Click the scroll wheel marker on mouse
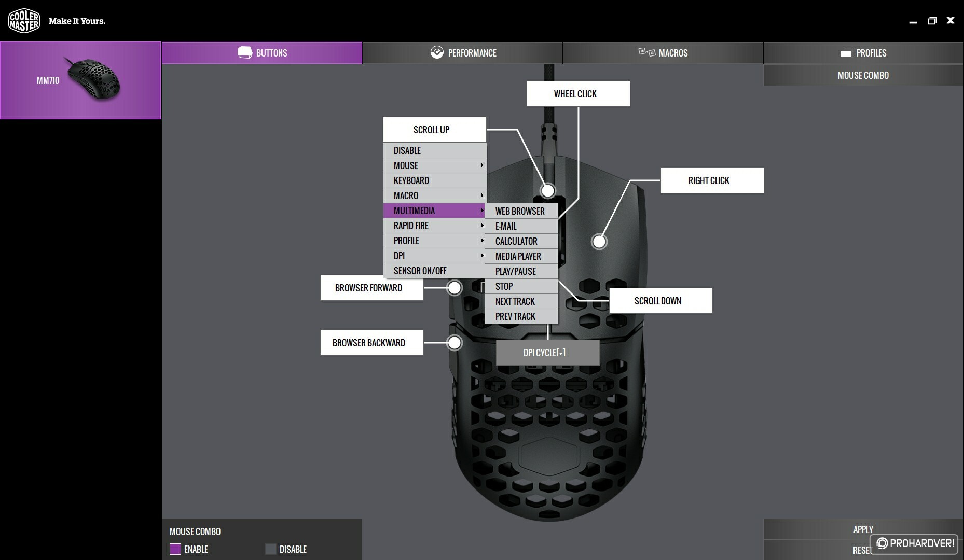This screenshot has height=560, width=964. click(548, 191)
